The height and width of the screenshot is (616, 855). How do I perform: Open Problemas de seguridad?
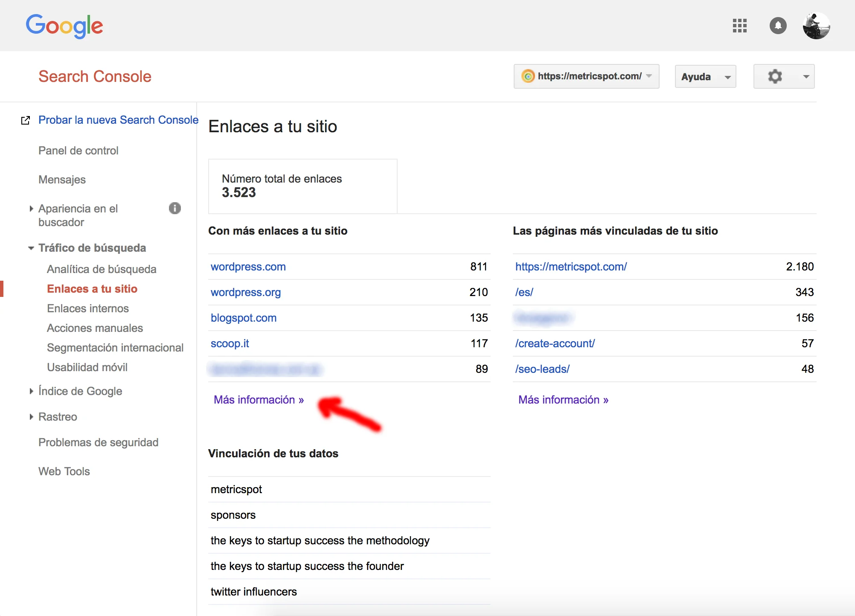tap(98, 442)
